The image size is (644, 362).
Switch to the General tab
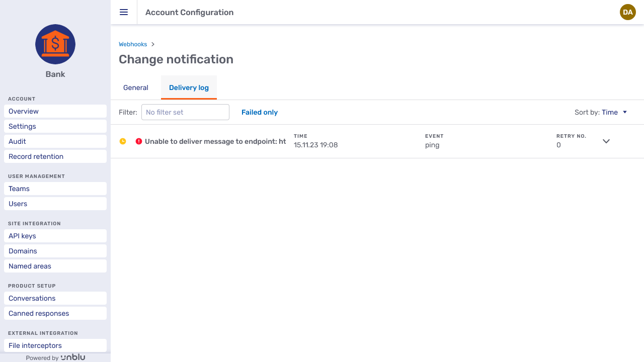[x=135, y=87]
